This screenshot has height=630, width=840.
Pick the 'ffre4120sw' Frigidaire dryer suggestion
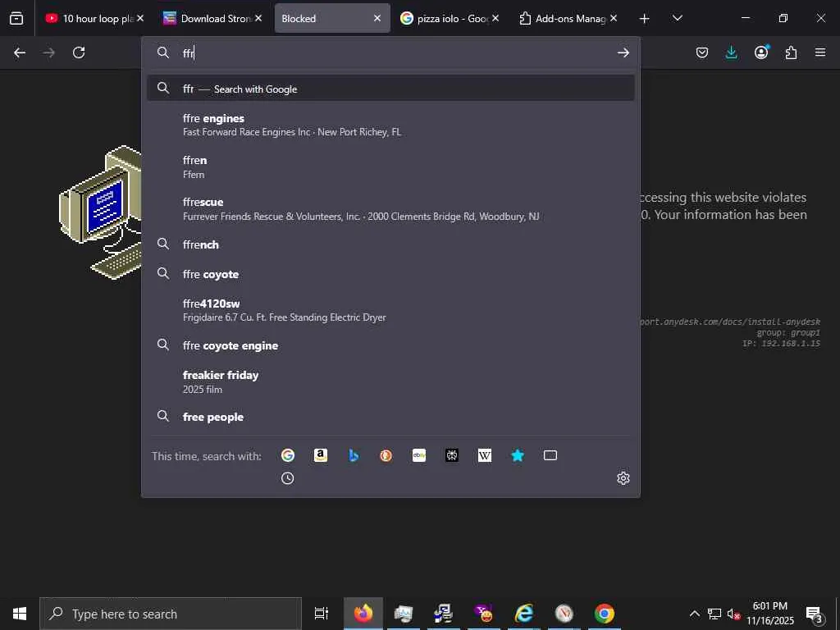390,309
